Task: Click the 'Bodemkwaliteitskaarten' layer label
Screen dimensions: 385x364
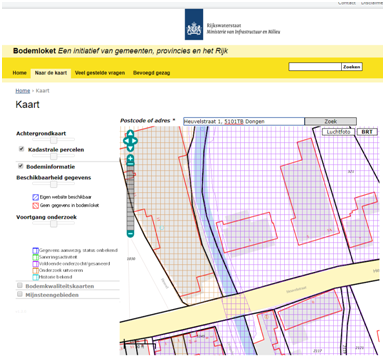Action: [x=60, y=286]
